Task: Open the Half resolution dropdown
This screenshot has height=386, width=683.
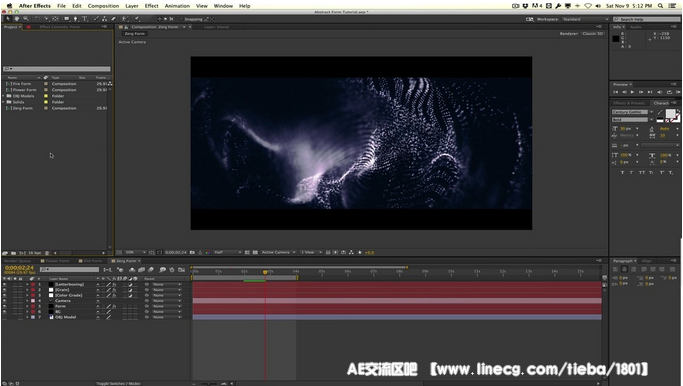Action: click(227, 252)
